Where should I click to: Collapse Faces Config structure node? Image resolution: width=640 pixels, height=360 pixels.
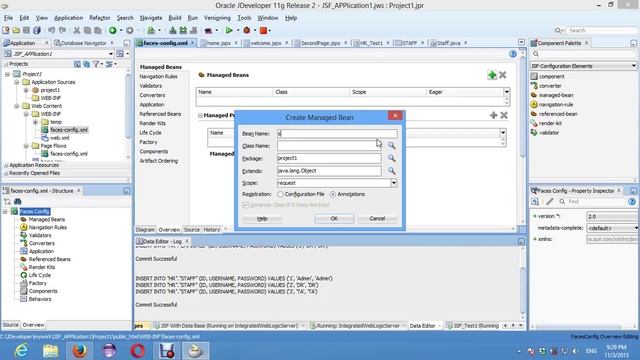(x=5, y=211)
